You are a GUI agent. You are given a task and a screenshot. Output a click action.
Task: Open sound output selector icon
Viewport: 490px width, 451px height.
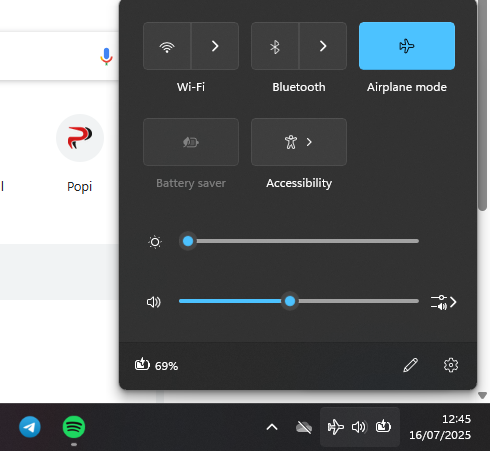click(443, 302)
